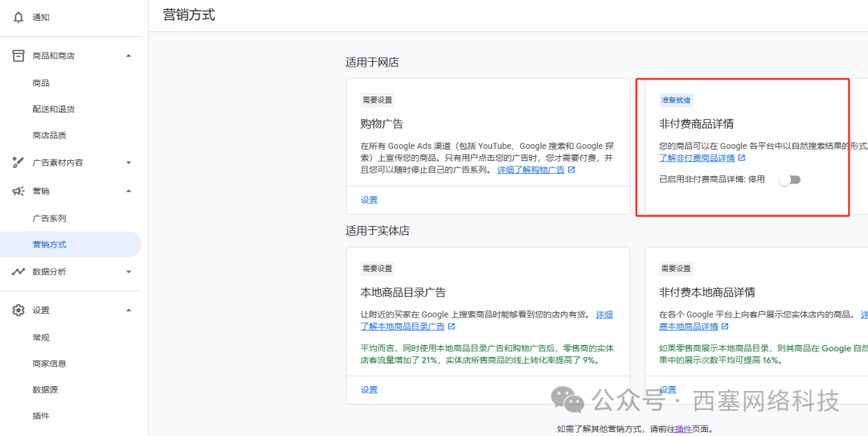Click the 商品和商店 store icon
868x436 pixels.
[x=18, y=56]
